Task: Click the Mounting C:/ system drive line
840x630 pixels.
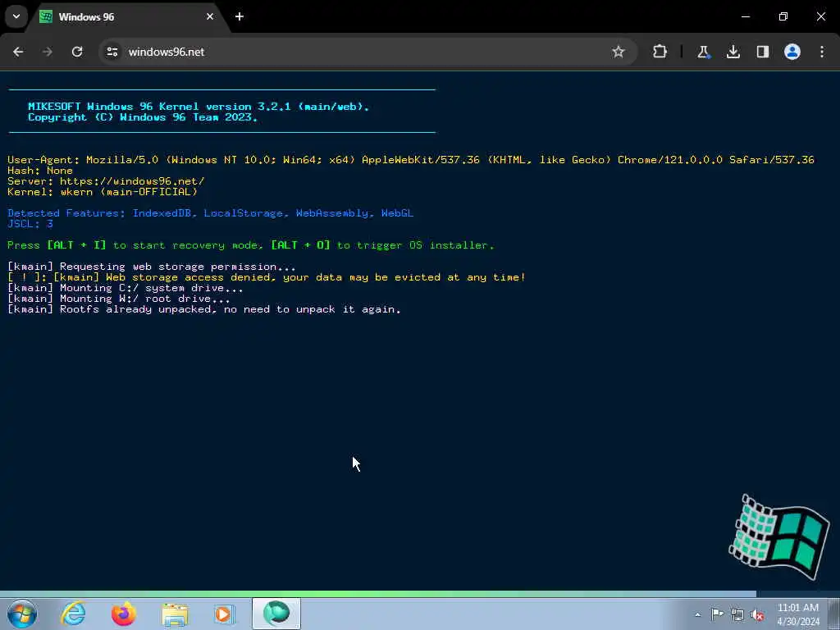Action: (126, 288)
